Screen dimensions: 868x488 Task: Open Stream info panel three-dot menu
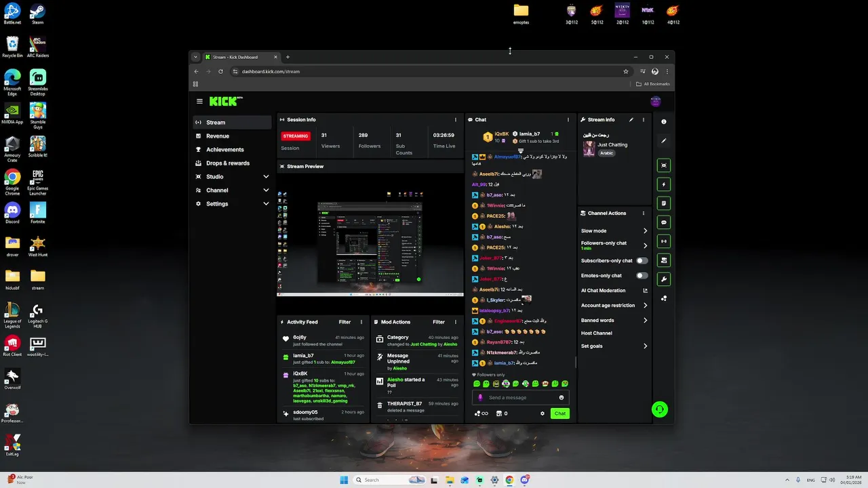[644, 119]
